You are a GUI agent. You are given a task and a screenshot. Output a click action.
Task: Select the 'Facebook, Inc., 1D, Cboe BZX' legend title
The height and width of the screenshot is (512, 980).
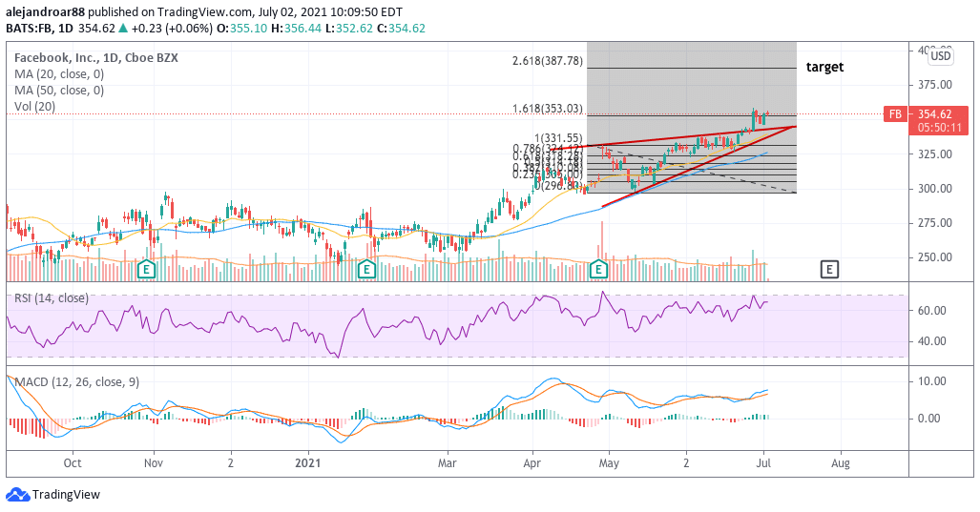(x=96, y=58)
